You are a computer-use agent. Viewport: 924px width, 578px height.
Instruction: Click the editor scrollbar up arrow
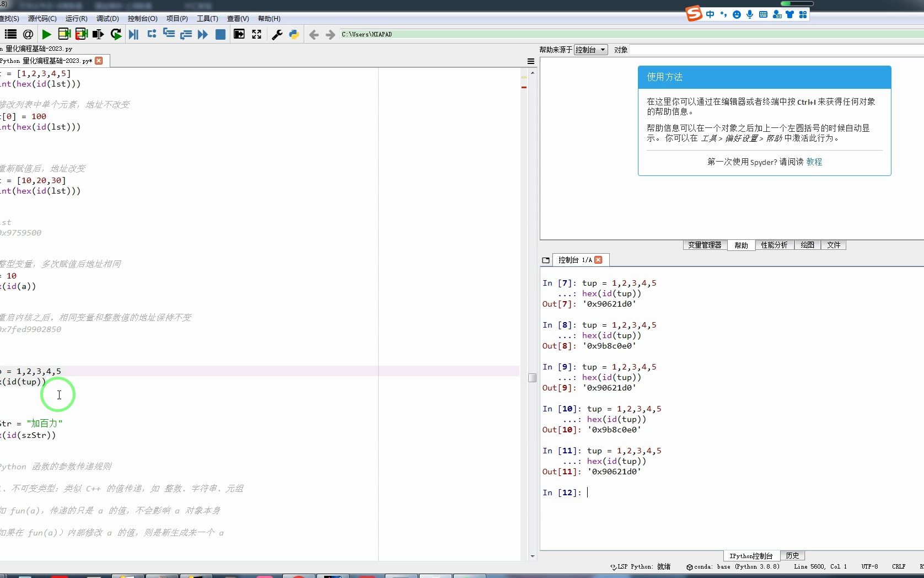coord(532,73)
